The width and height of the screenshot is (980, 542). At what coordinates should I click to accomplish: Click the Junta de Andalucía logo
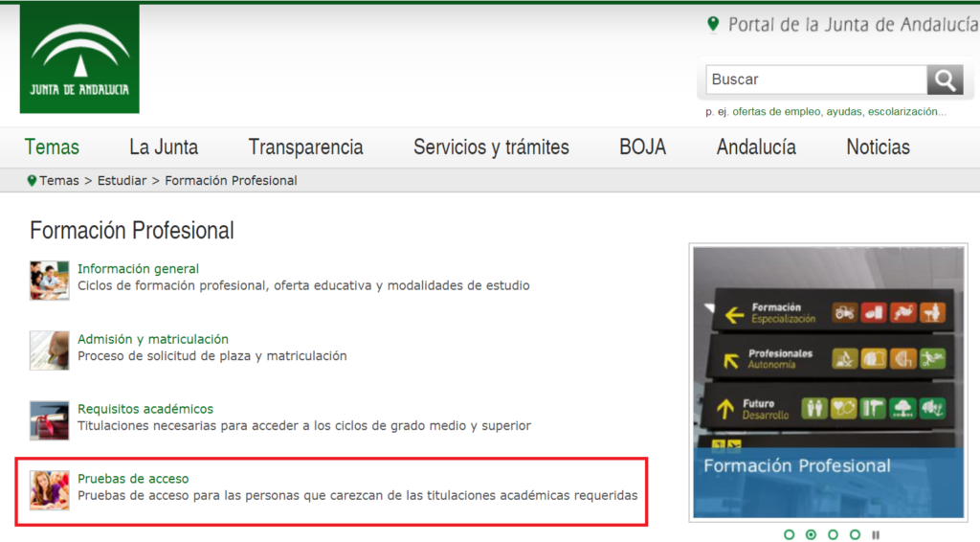pyautogui.click(x=79, y=59)
